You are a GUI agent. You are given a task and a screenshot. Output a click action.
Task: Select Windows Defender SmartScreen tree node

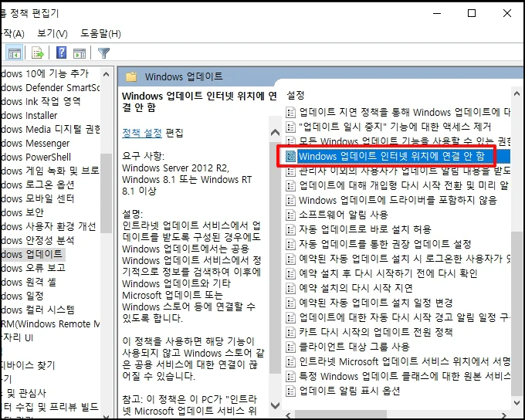click(50, 88)
